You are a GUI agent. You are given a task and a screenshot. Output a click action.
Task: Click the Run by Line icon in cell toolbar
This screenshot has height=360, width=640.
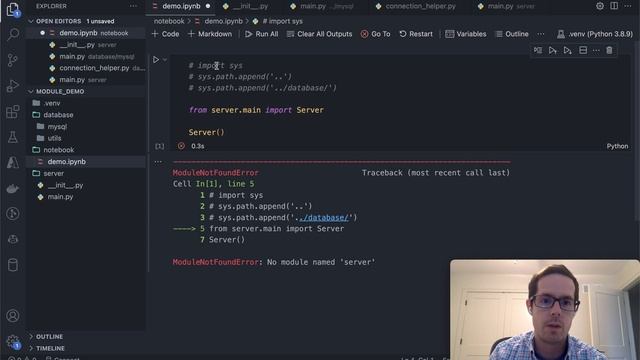click(538, 50)
